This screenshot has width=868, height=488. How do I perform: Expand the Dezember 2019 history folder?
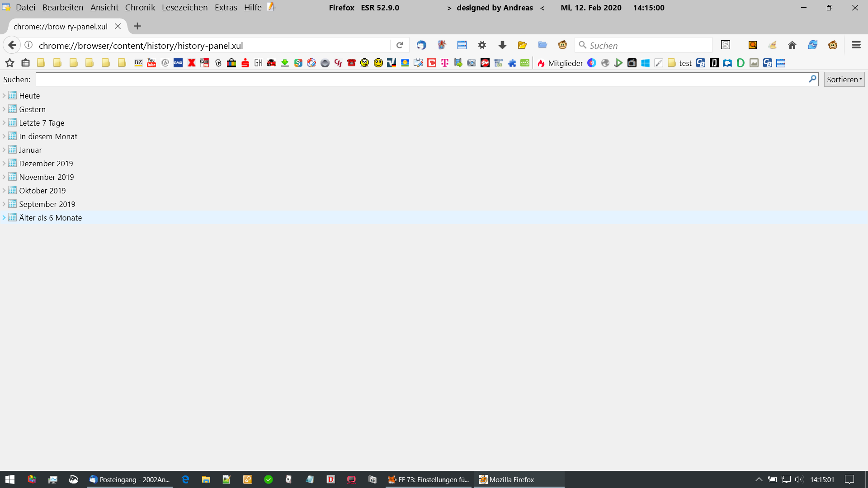click(4, 164)
